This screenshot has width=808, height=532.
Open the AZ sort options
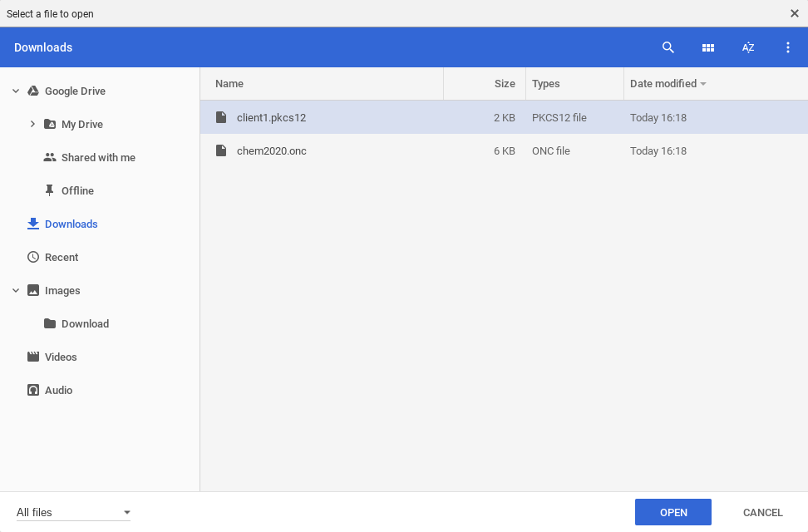click(x=747, y=47)
